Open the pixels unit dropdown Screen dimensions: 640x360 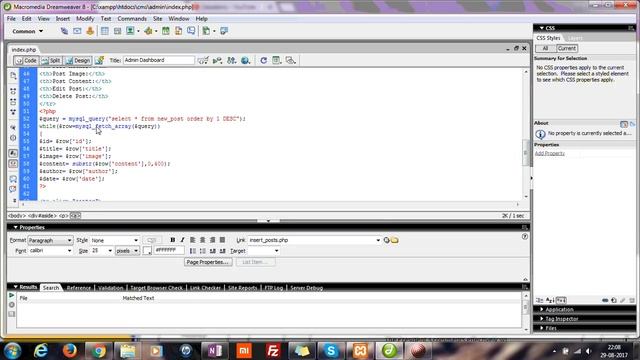[127, 251]
